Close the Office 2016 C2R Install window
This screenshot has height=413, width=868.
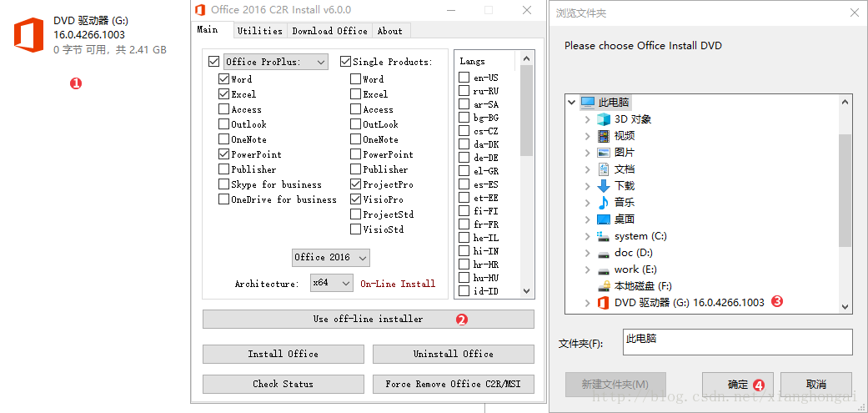click(526, 10)
